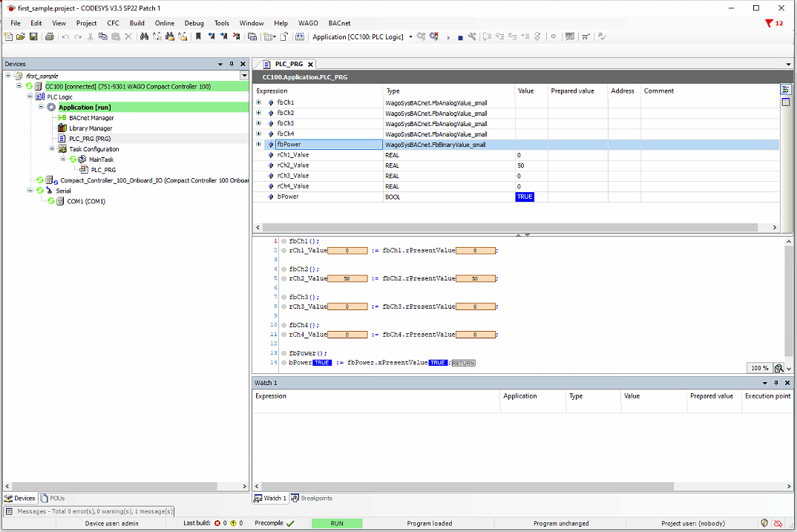The image size is (797, 532).
Task: Click the zoom magnifier icon beside 100 %
Action: pos(778,368)
